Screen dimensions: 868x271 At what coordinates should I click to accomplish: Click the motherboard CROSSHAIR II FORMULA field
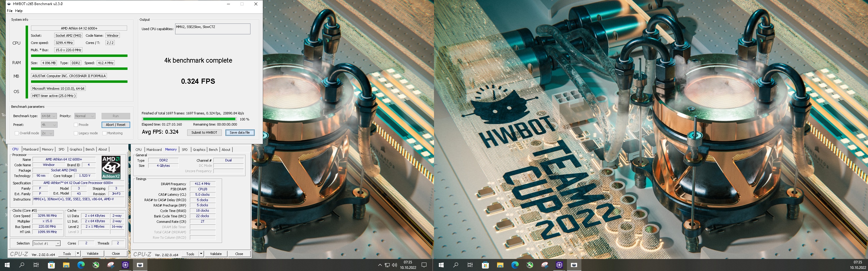tap(69, 76)
